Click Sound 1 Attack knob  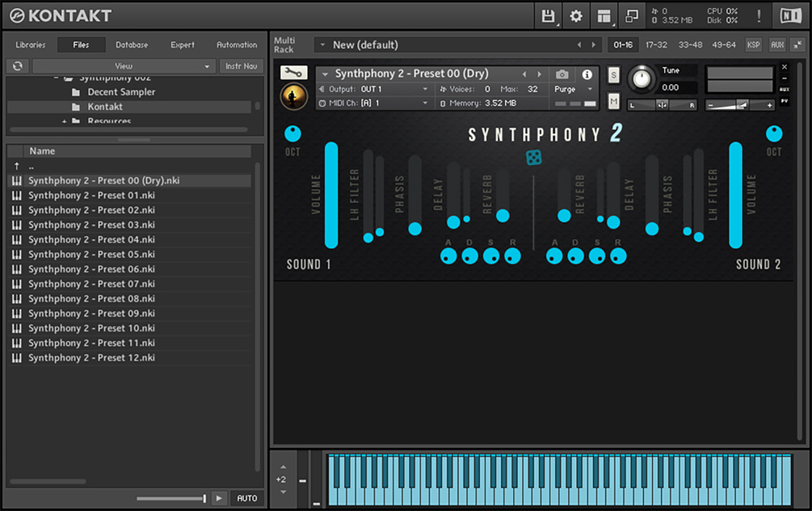click(x=448, y=256)
